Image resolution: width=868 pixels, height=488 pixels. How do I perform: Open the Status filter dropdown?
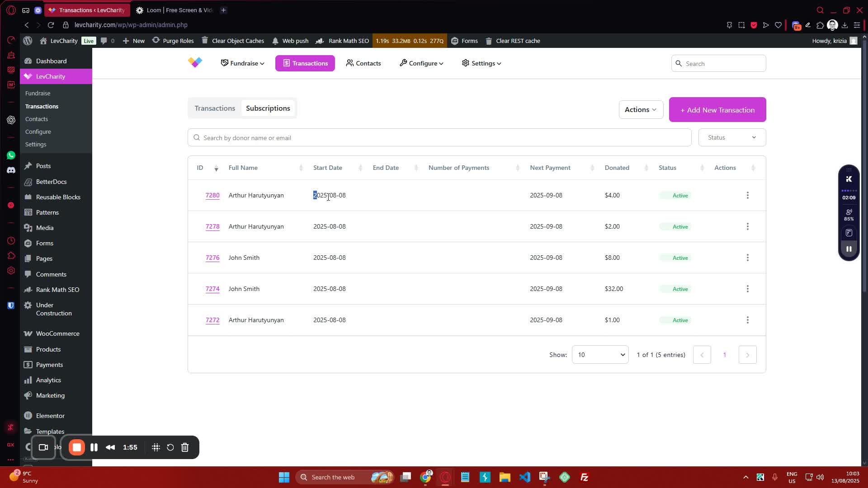[732, 137]
